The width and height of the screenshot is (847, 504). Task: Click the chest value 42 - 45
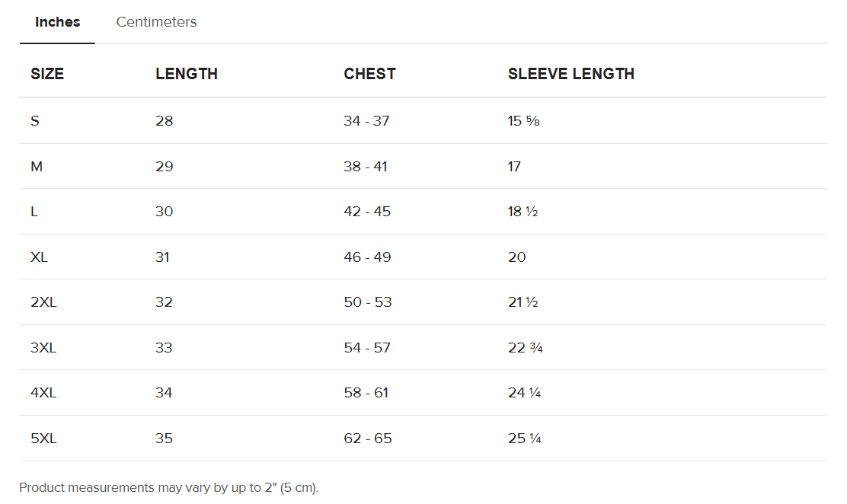point(367,212)
